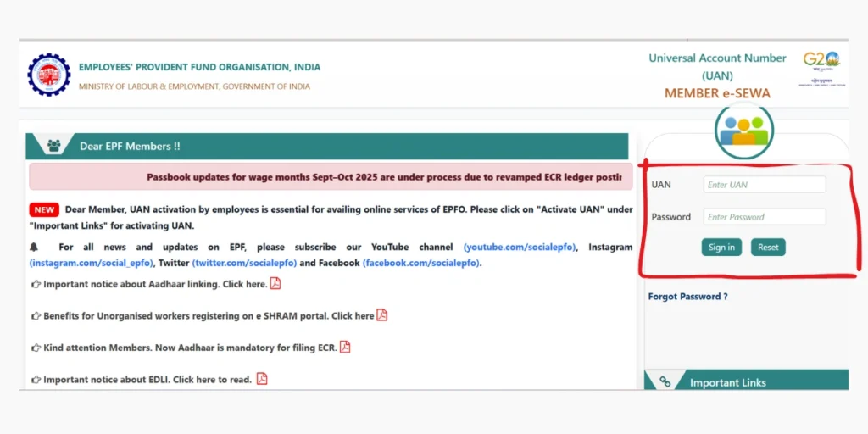The width and height of the screenshot is (868, 434).
Task: Open the e SHRAM benefits PDF icon
Action: click(x=382, y=315)
